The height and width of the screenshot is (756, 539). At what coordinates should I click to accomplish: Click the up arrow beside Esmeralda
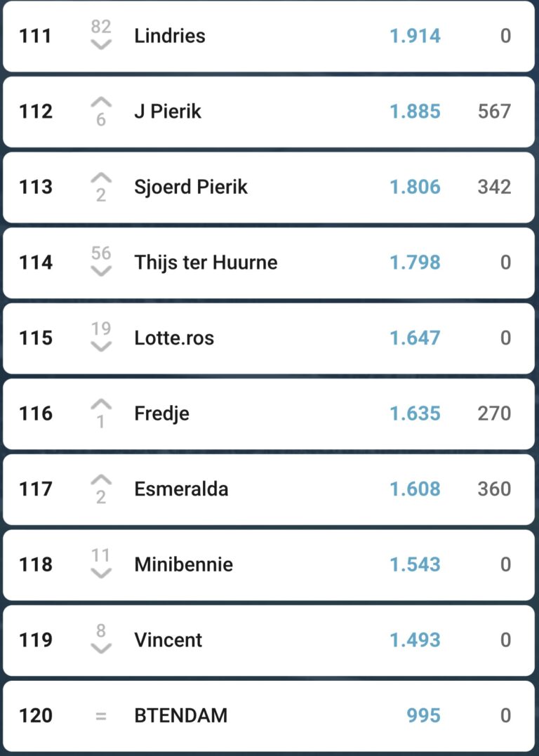tap(101, 480)
